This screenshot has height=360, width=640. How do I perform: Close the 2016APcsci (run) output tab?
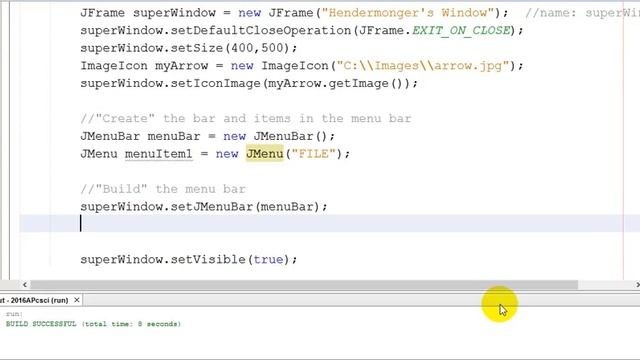77,300
